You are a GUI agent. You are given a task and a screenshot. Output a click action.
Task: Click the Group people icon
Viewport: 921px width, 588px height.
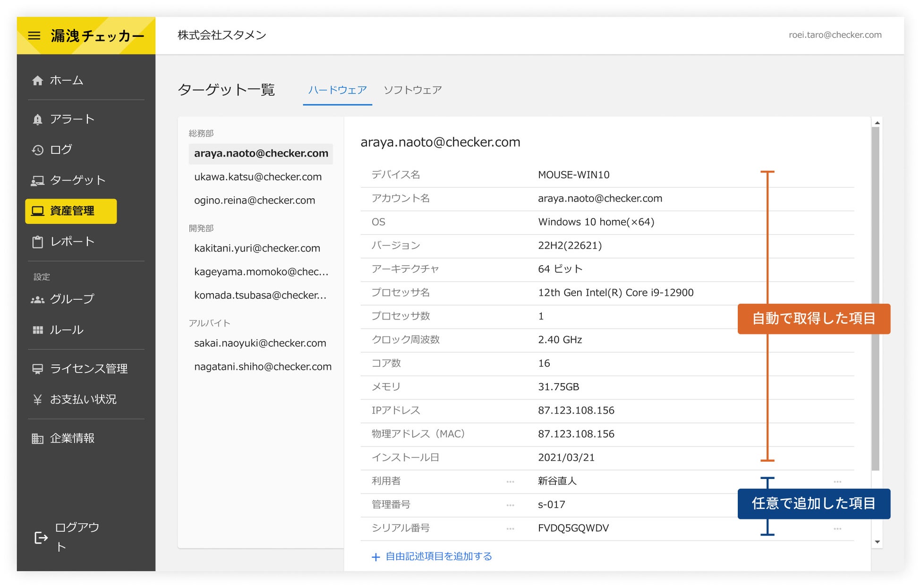coord(38,300)
